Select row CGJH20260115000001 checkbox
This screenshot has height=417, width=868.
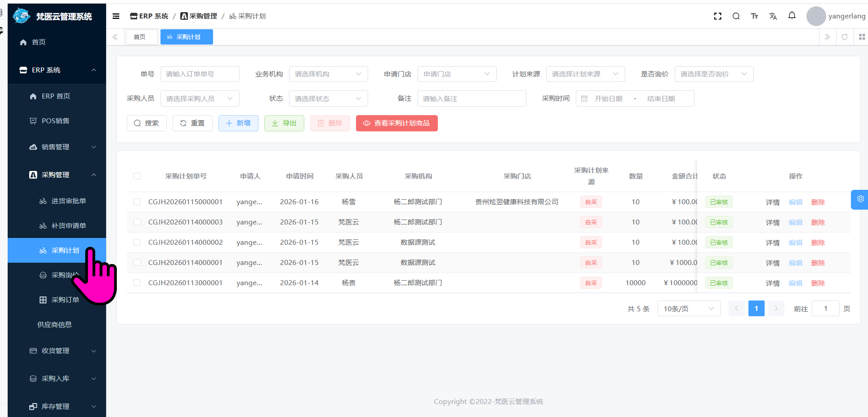[x=137, y=202]
